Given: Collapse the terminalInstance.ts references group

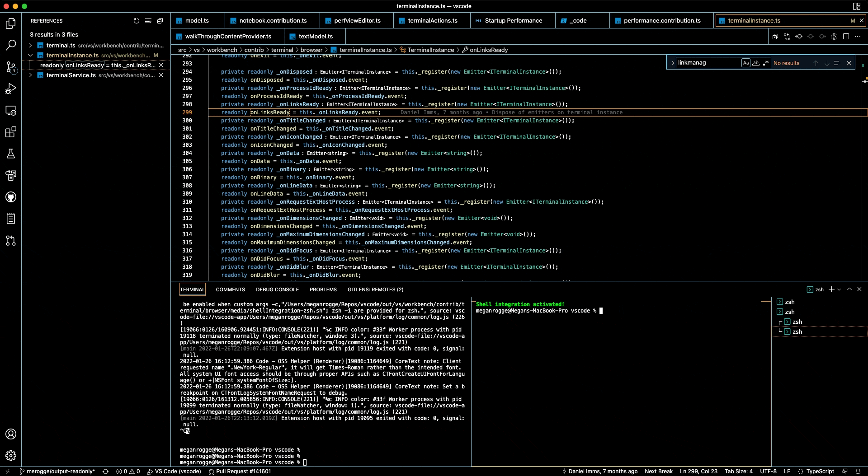Looking at the screenshot, I should [30, 55].
